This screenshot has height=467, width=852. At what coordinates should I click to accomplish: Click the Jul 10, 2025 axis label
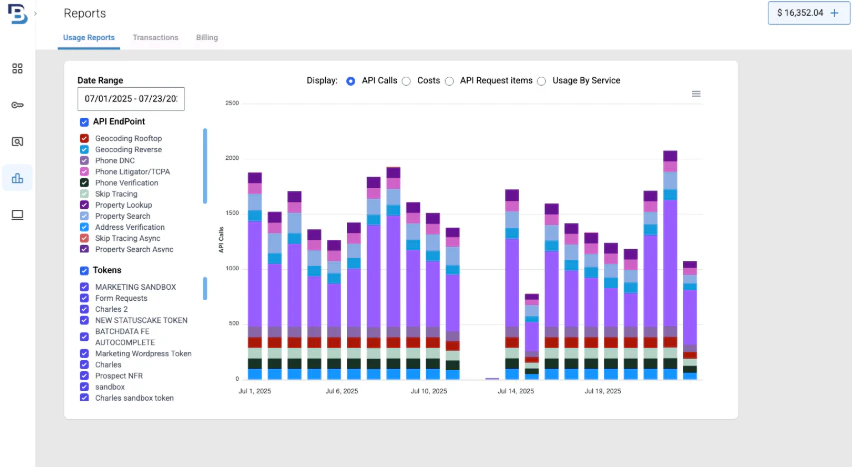click(429, 391)
